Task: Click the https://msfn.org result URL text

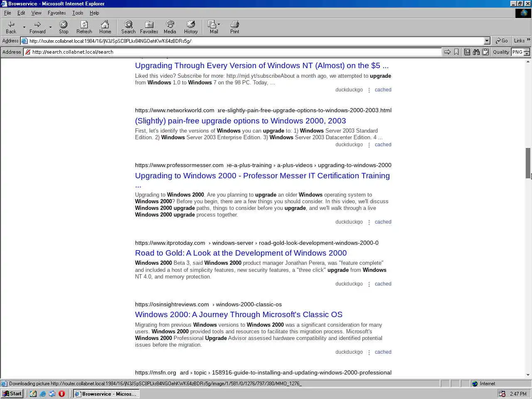Action: pos(155,372)
